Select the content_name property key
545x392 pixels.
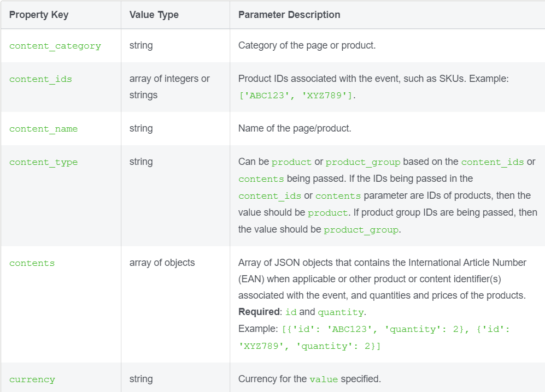(43, 129)
